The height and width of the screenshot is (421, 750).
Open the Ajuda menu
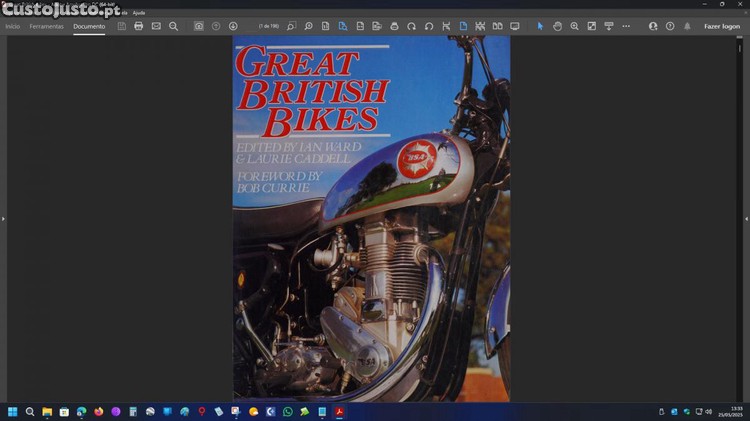[x=139, y=12]
